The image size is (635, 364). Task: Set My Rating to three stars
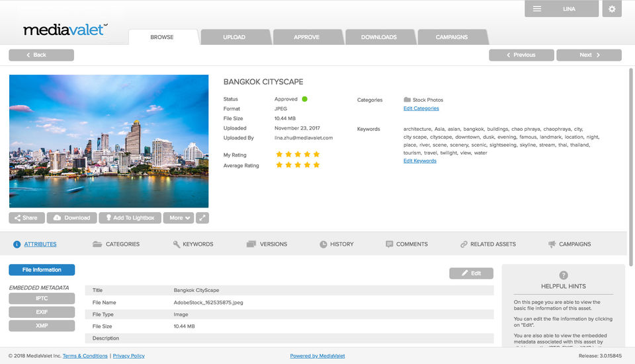pyautogui.click(x=298, y=154)
